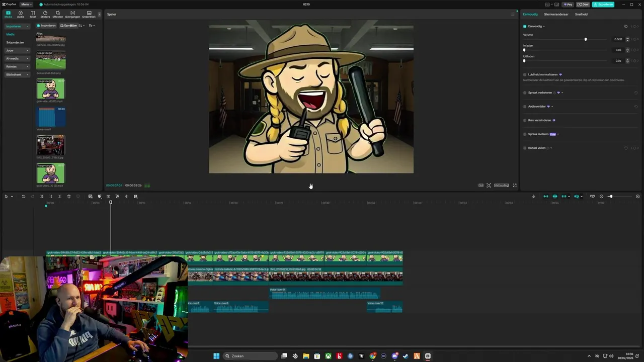This screenshot has height=362, width=644.
Task: Click the Exporteren button
Action: tap(603, 5)
